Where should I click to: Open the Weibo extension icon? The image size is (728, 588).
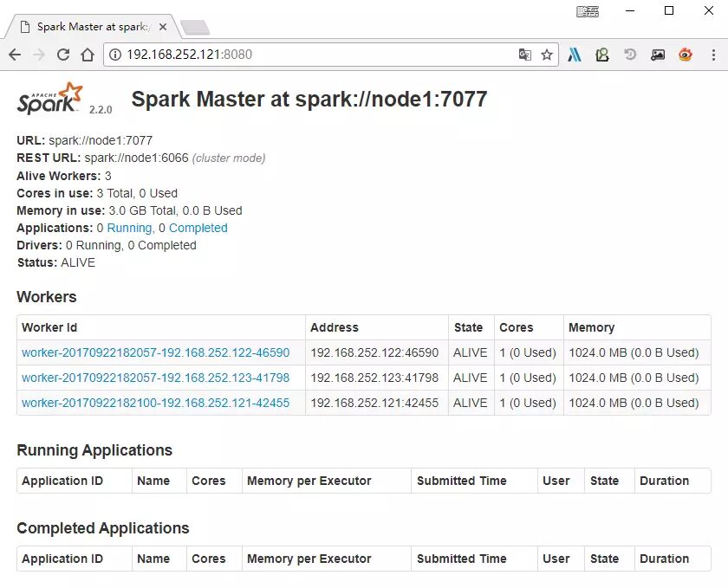(x=686, y=55)
